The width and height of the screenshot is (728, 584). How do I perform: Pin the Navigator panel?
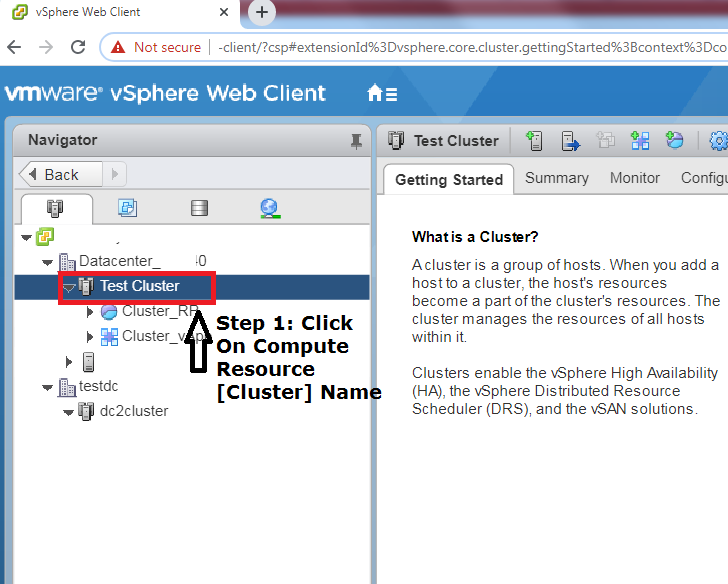coord(356,142)
